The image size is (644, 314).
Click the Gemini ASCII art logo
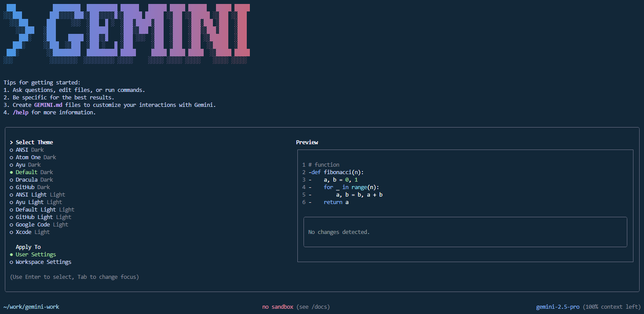click(127, 33)
